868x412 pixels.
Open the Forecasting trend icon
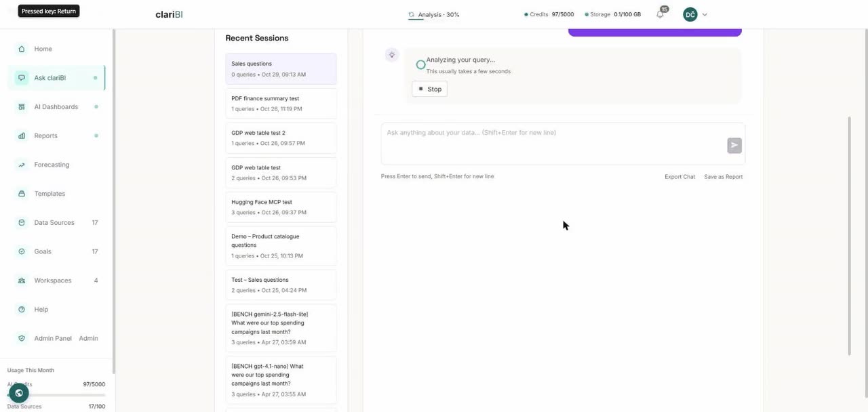click(21, 165)
